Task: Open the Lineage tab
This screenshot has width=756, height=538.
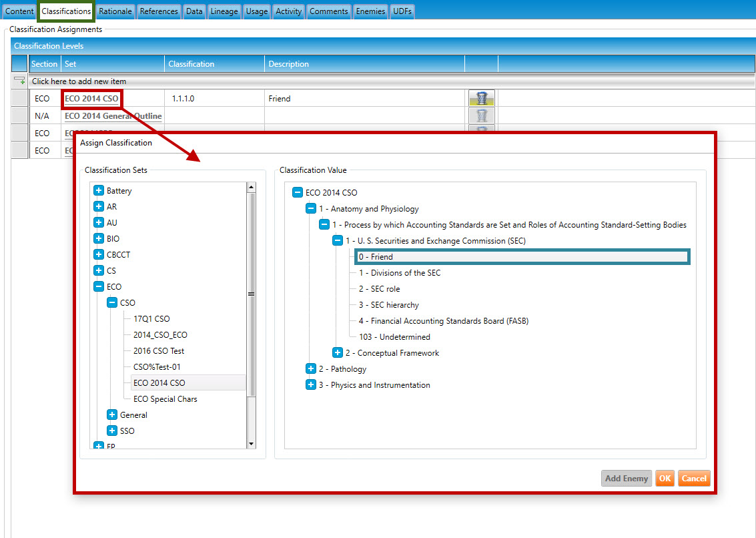Action: [x=223, y=11]
